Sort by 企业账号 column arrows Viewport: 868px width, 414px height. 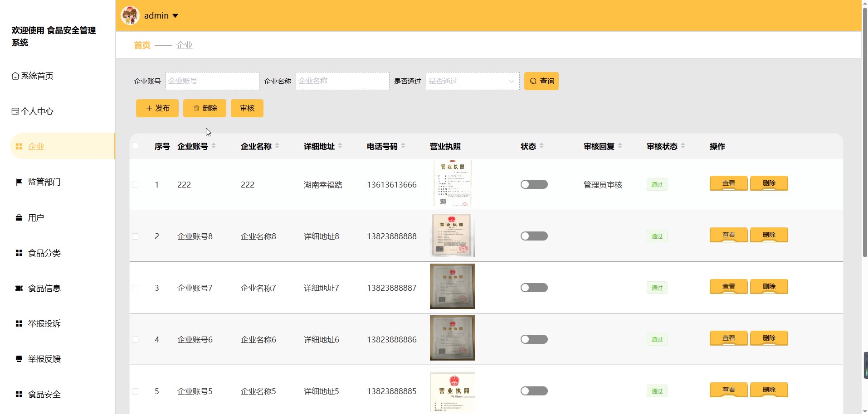click(x=214, y=146)
